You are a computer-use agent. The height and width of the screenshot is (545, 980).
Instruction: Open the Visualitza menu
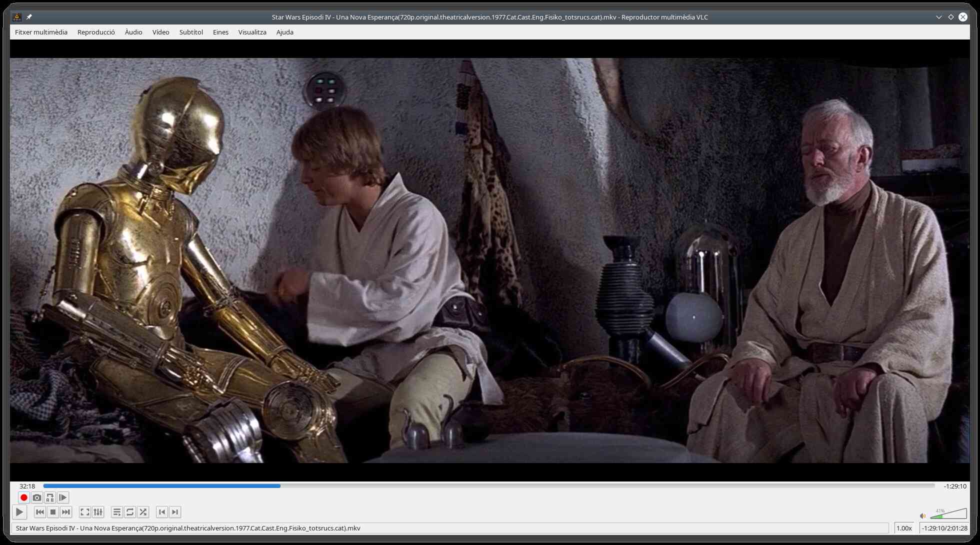coord(252,32)
